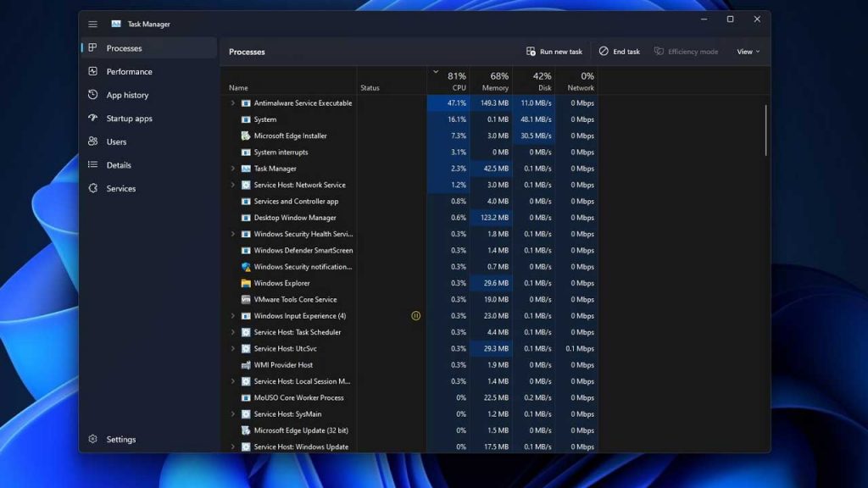Select Service Host: Windows Update row
868x488 pixels.
pyautogui.click(x=409, y=446)
